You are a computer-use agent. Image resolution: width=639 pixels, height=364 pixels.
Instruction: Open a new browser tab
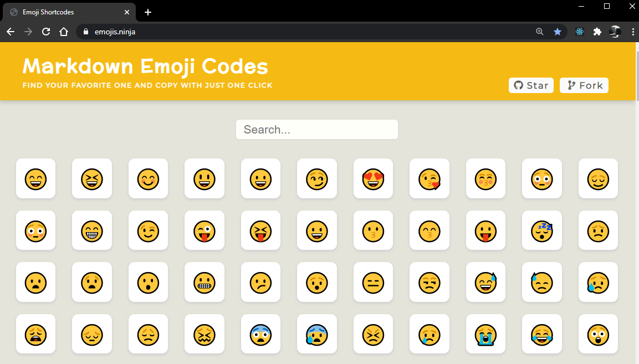(148, 12)
